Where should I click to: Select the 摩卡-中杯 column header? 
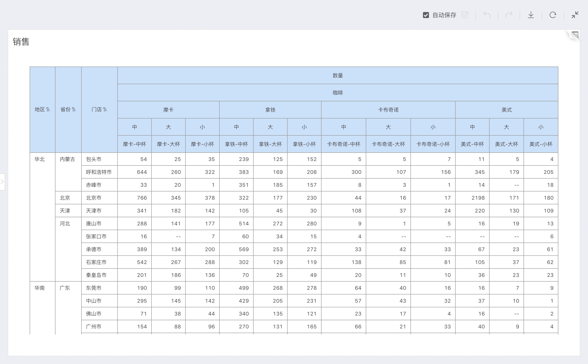point(135,144)
